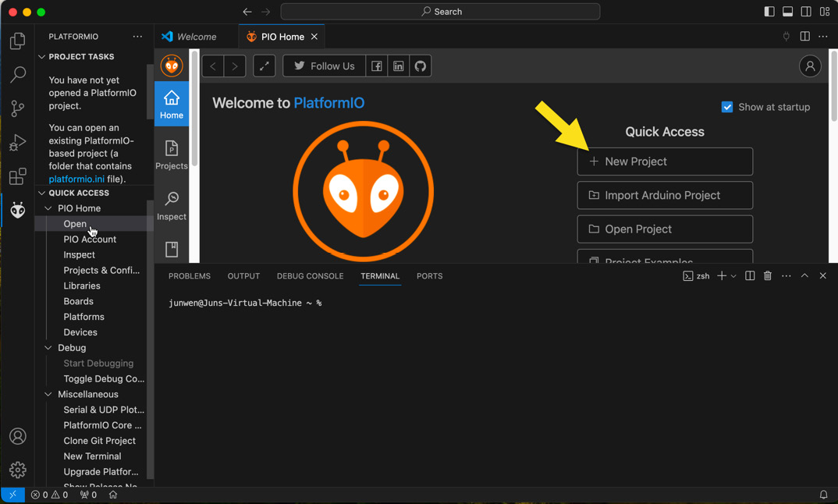
Task: Select the TERMINAL panel tab
Action: pyautogui.click(x=380, y=275)
